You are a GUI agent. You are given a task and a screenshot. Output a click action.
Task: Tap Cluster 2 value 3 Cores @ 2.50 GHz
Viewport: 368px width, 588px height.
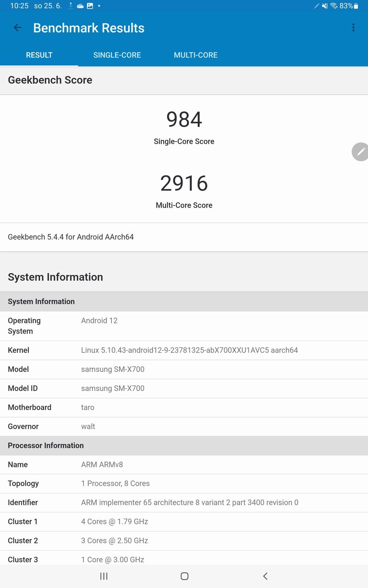(x=115, y=541)
